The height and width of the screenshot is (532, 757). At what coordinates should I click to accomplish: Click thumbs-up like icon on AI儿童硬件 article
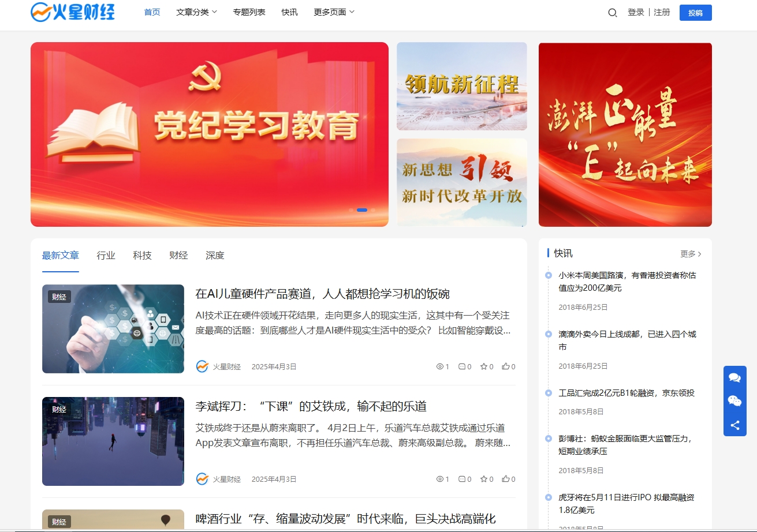coord(505,366)
